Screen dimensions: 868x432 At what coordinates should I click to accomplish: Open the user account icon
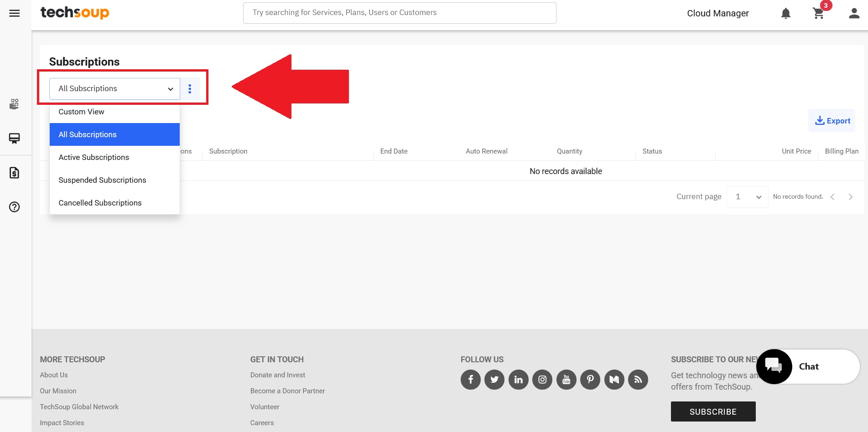[x=854, y=13]
